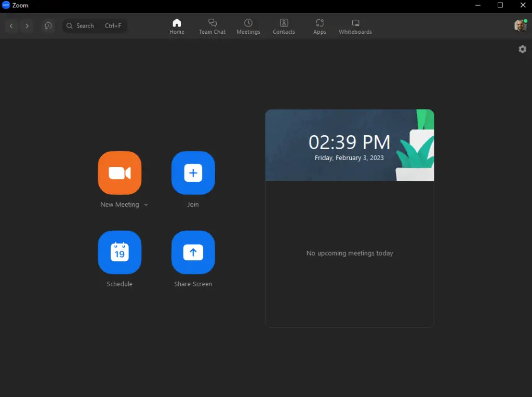Go forward with the right arrow button

[x=27, y=26]
